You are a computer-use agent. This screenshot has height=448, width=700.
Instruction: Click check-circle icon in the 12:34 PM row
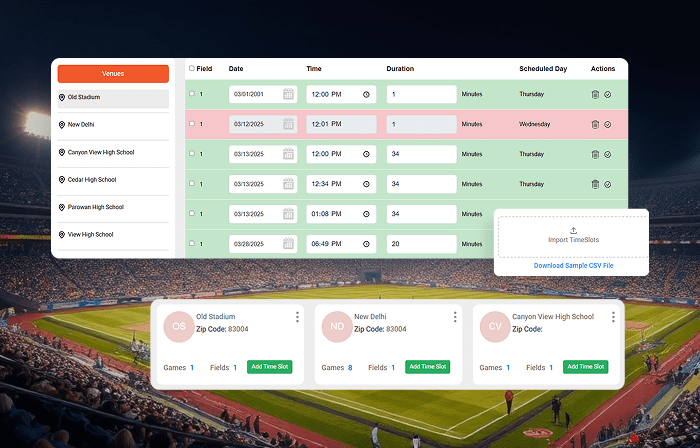pyautogui.click(x=608, y=184)
